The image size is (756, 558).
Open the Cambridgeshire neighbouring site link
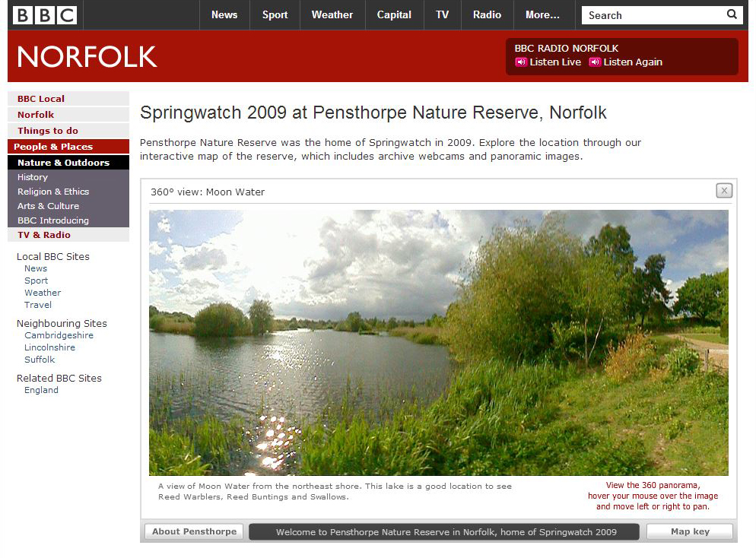[x=59, y=335]
